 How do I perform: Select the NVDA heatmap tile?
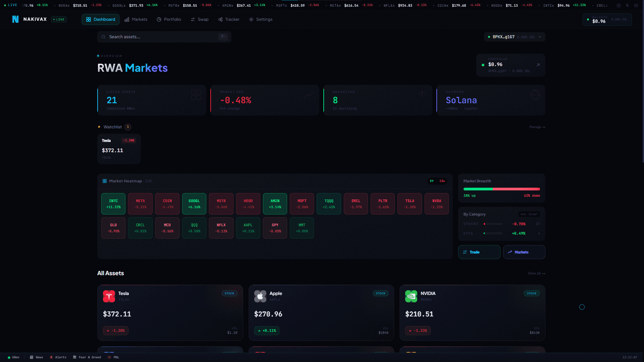click(x=437, y=204)
